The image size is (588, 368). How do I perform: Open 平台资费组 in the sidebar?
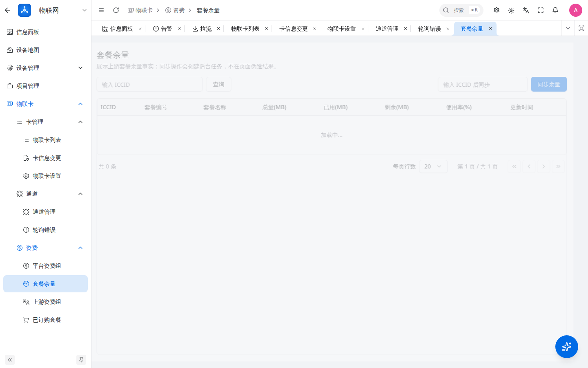point(45,266)
